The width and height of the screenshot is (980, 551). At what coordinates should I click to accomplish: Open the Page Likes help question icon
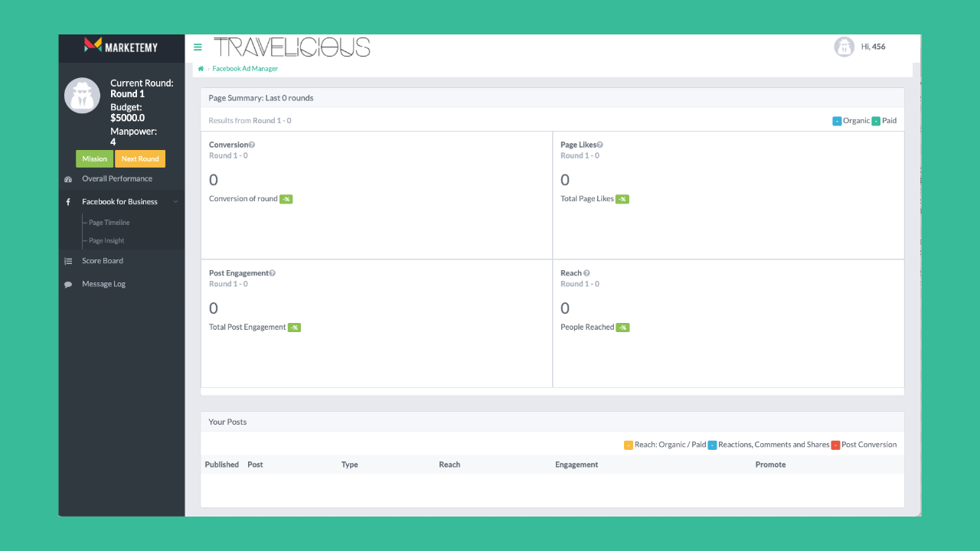599,145
